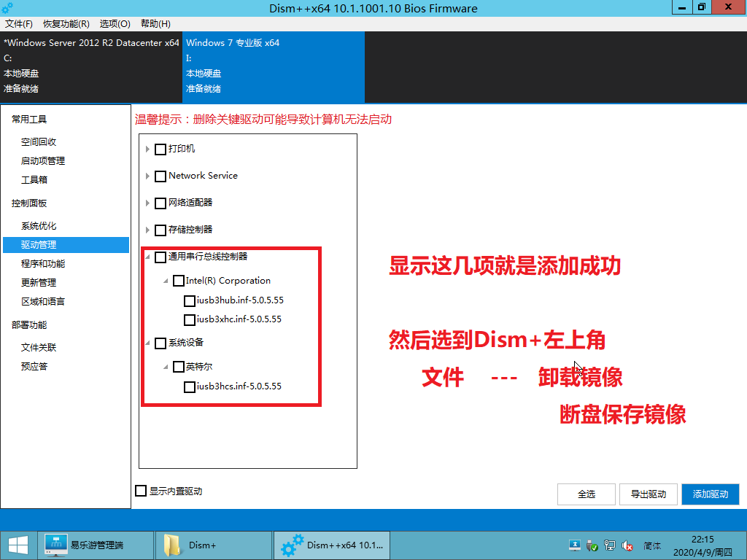The image size is (747, 560).
Task: Expand the 打印机 tree node arrow
Action: 147,149
